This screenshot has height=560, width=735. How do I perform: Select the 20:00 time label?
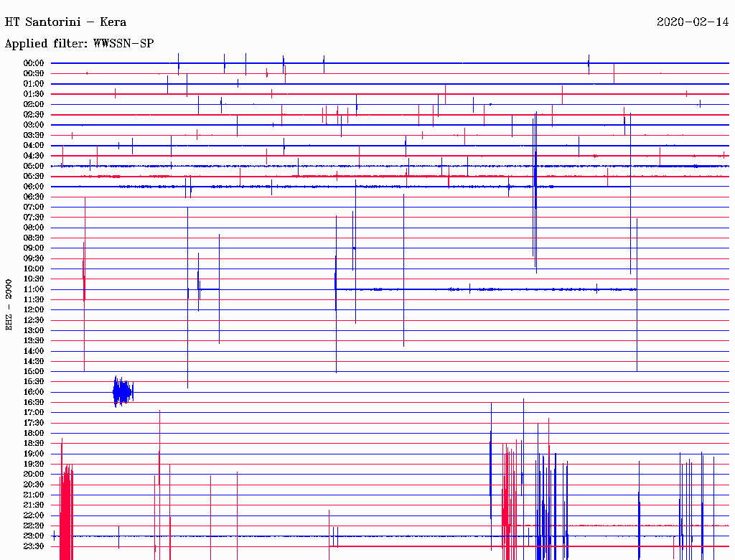tap(34, 474)
